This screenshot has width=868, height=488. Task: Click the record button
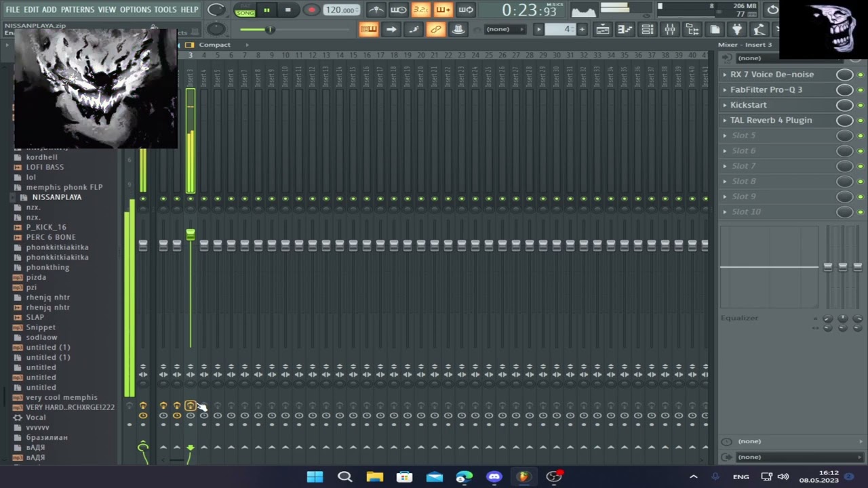(x=311, y=10)
